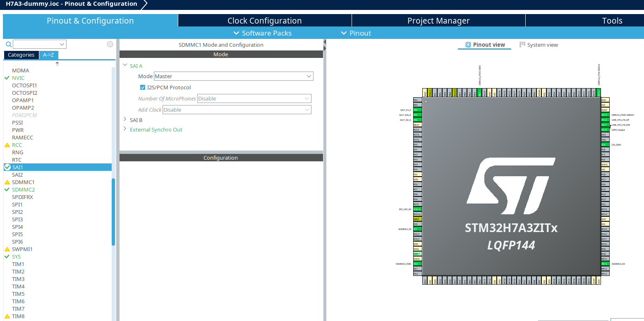Click the warning icon beside RCC
The image size is (644, 321).
pyautogui.click(x=7, y=145)
